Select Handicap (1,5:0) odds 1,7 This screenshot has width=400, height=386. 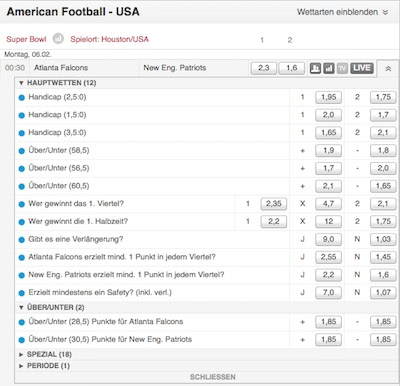pyautogui.click(x=383, y=115)
